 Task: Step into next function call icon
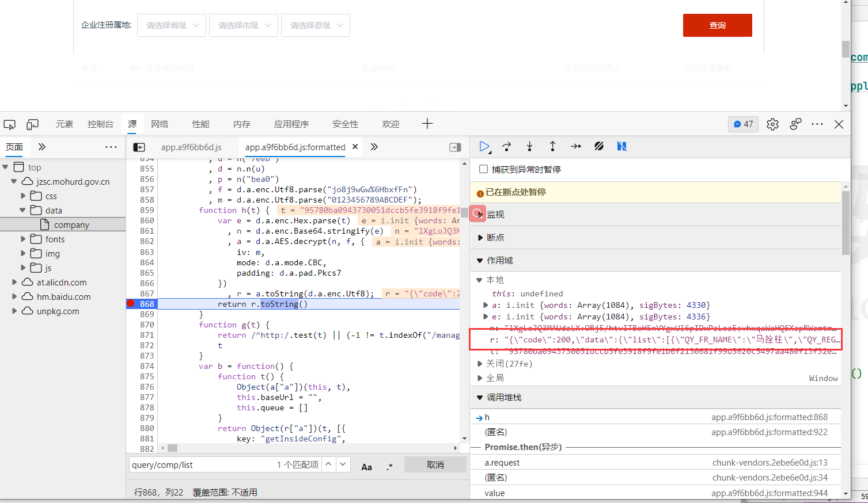tap(530, 147)
